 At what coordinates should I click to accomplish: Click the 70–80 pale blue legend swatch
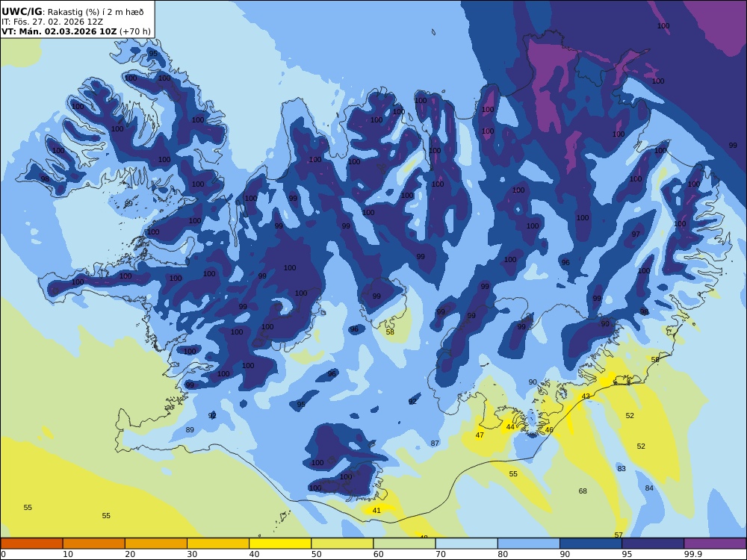point(466,544)
